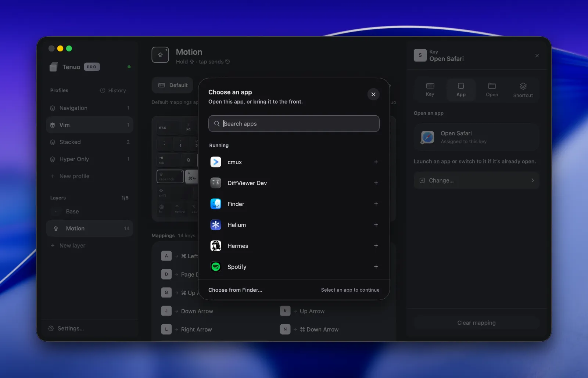Select the L Right Arrow mapping
This screenshot has width=588, height=378.
point(187,330)
